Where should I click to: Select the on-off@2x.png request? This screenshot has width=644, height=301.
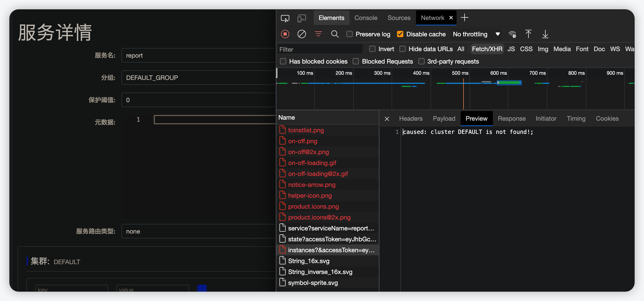point(327,152)
